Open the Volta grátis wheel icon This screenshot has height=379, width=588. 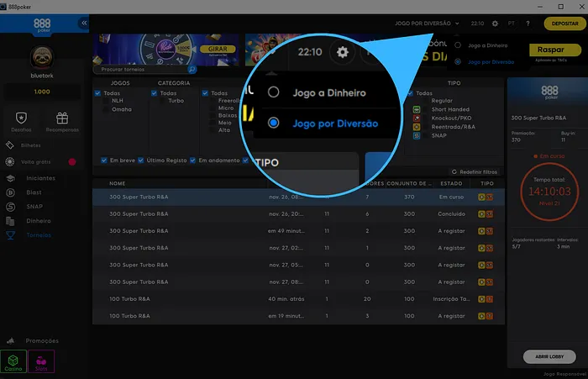pyautogui.click(x=10, y=161)
